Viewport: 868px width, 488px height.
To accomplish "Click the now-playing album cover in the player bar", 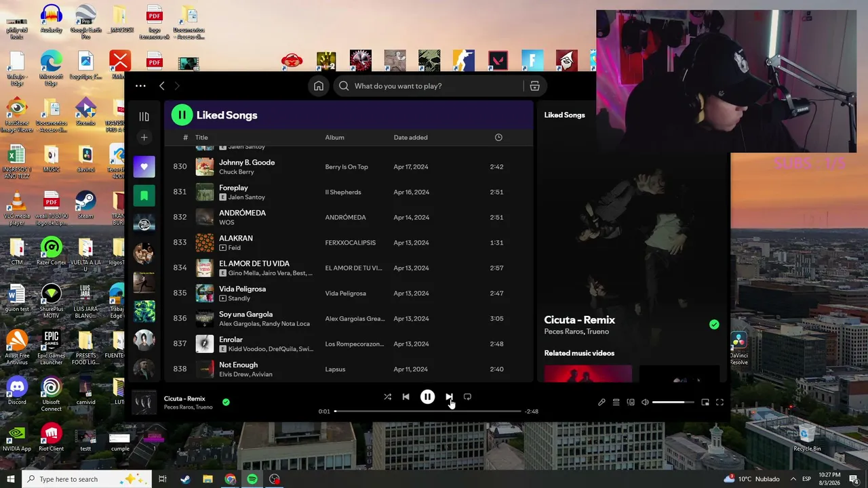I will (144, 403).
